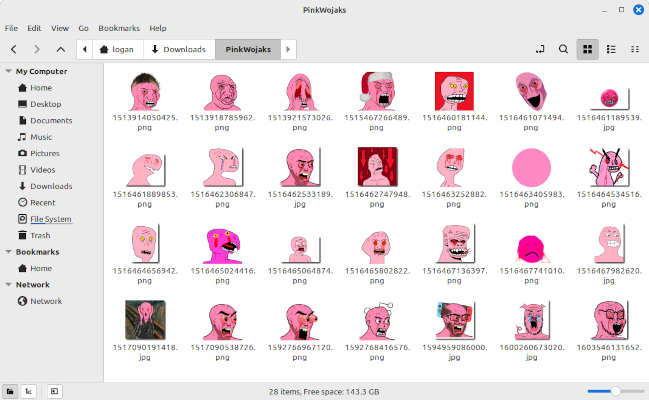Select file 1516464534516.png
649x400 pixels.
(609, 178)
